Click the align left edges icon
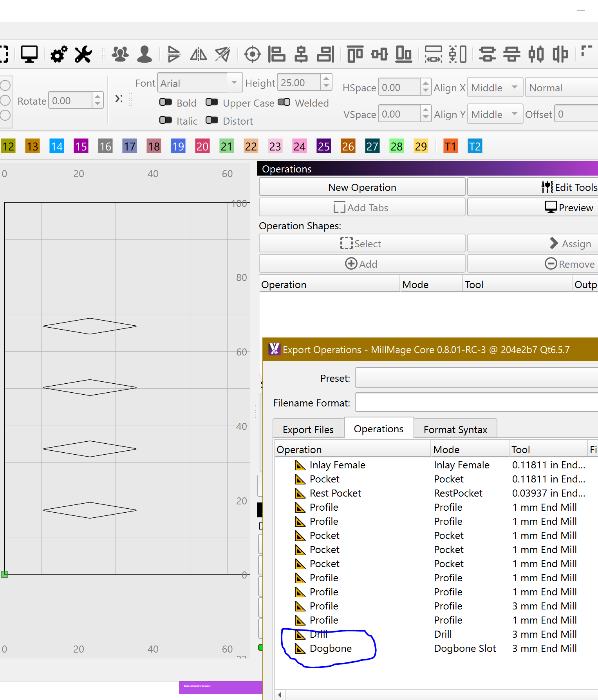 click(x=276, y=54)
